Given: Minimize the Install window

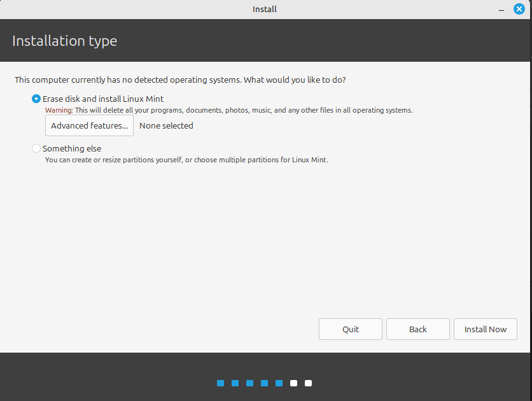Looking at the screenshot, I should pos(501,10).
